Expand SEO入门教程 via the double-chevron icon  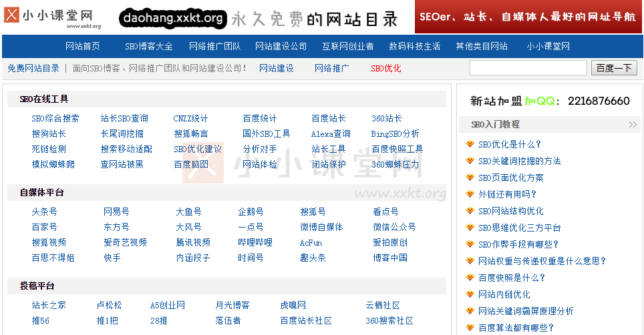[633, 125]
